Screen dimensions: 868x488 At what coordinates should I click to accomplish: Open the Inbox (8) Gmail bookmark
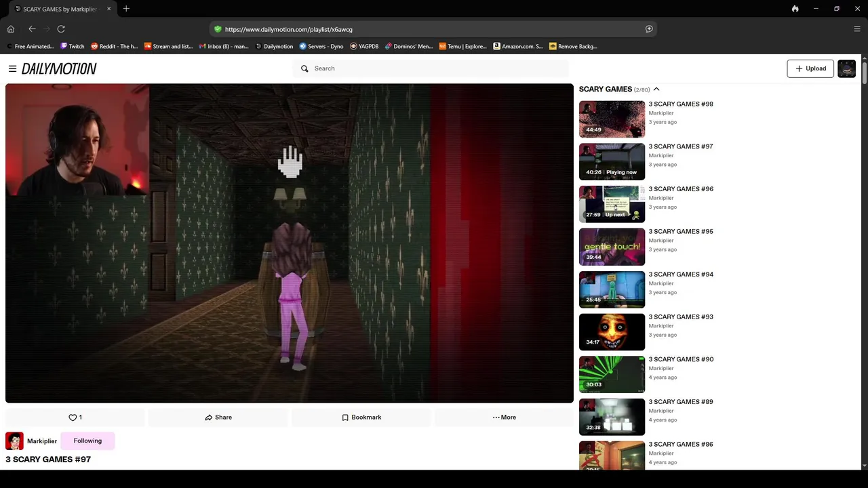224,47
